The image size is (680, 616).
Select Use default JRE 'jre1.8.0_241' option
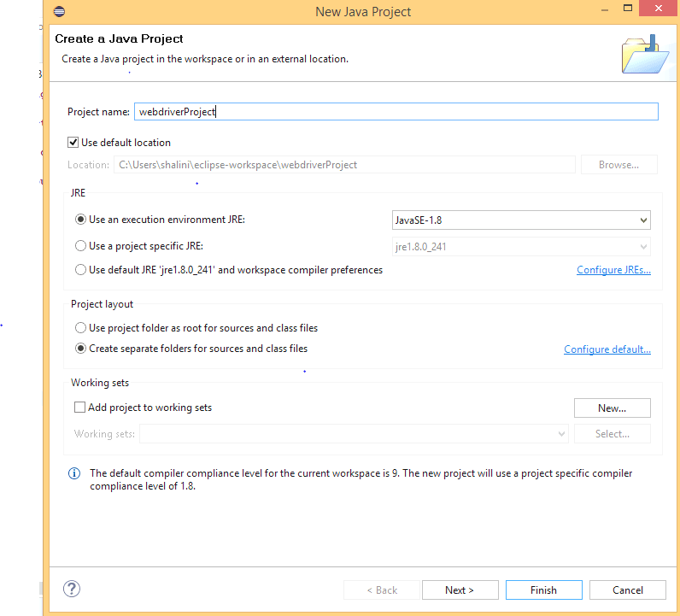pos(81,270)
